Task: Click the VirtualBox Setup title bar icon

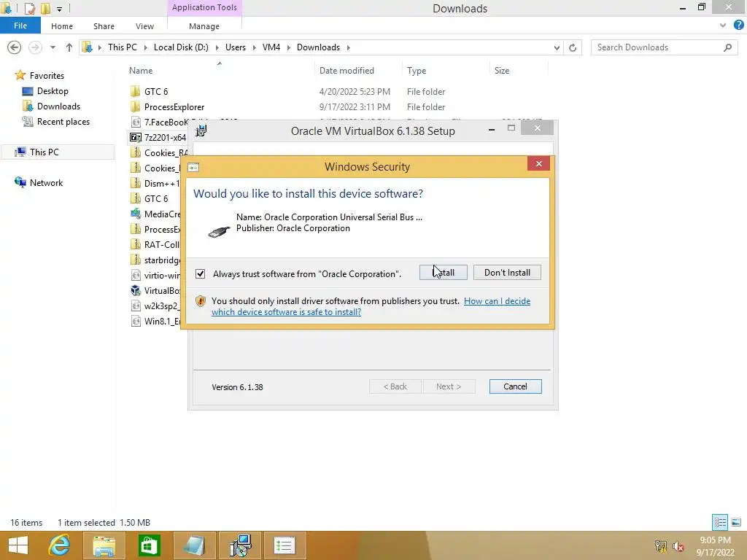Action: (x=201, y=131)
